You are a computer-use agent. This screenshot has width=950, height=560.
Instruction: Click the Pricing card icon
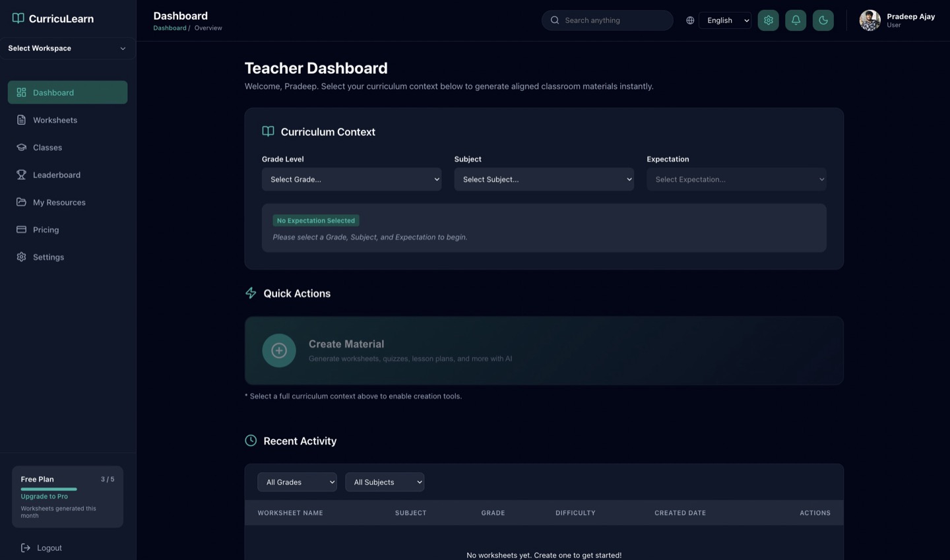(x=21, y=230)
